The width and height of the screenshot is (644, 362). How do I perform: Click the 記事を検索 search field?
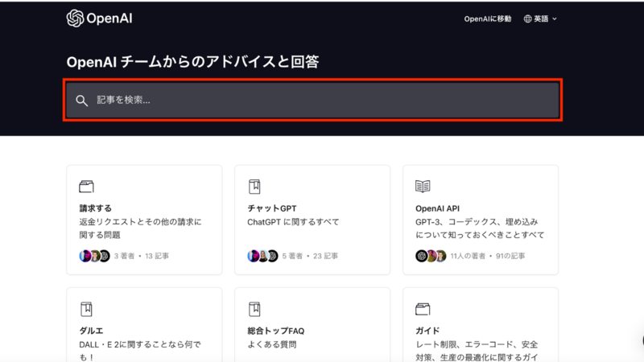click(312, 100)
